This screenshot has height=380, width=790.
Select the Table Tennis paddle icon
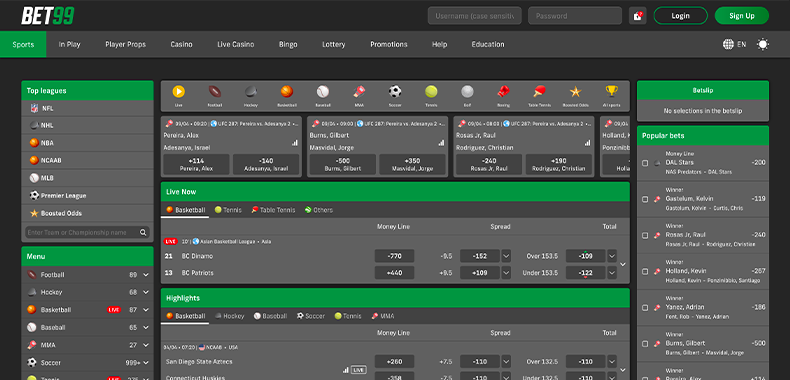[x=540, y=92]
